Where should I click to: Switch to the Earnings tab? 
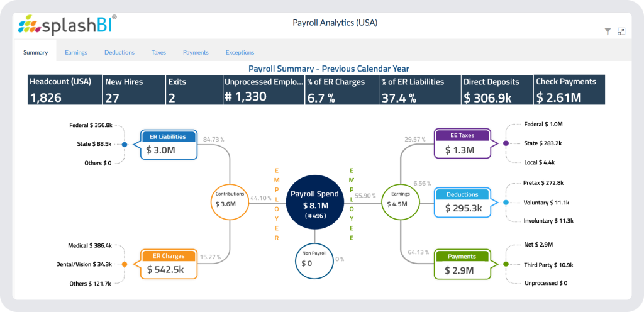tap(76, 52)
